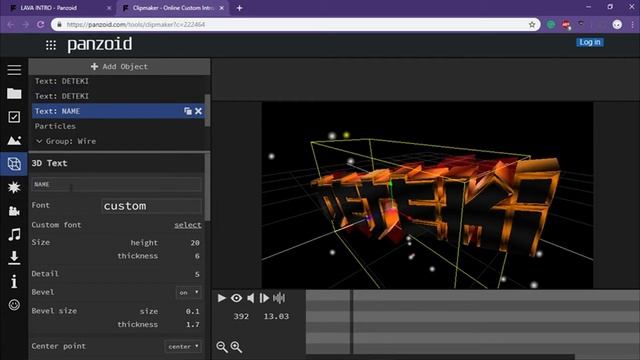Click the Log in button
Viewport: 640px width, 360px height.
click(590, 42)
